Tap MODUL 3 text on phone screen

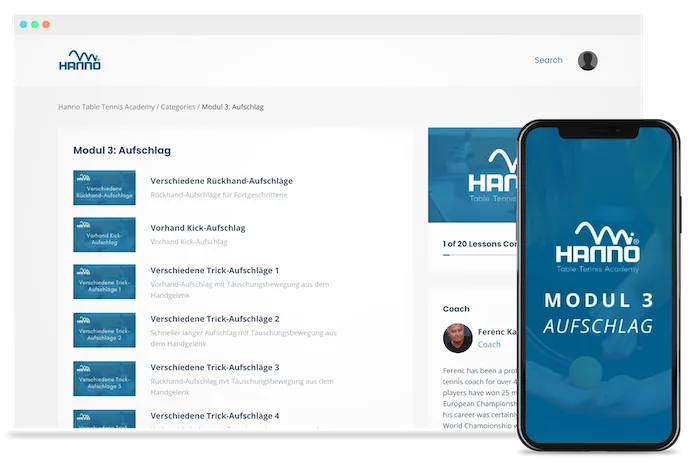pos(599,300)
